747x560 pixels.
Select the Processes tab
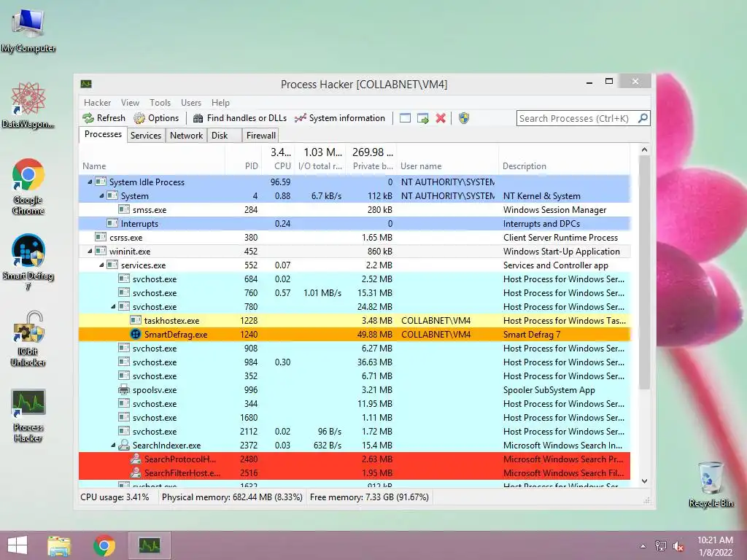103,134
